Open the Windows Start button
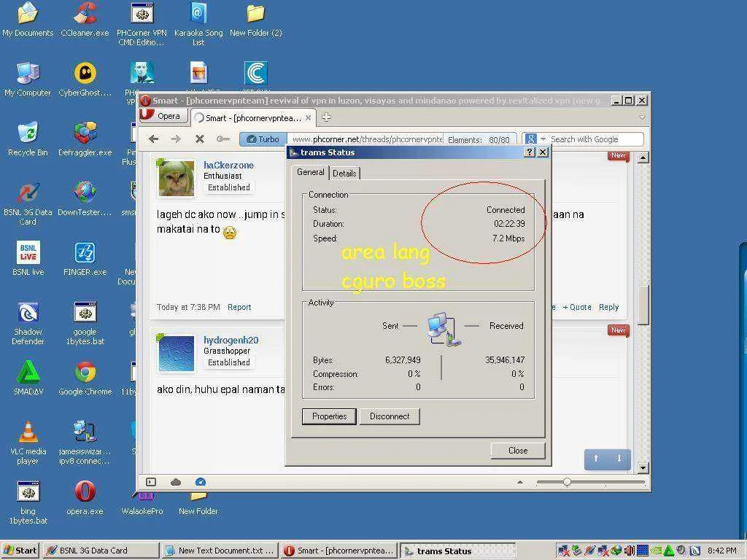The image size is (747, 560). (20, 551)
